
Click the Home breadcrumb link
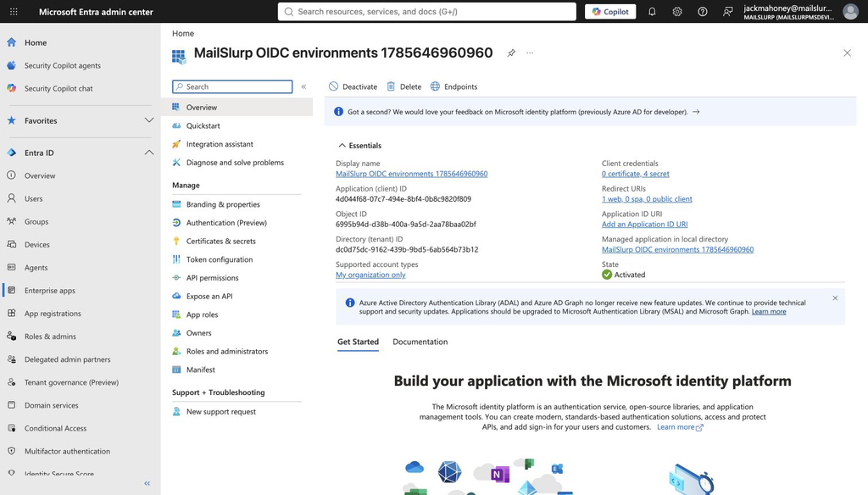coord(183,33)
